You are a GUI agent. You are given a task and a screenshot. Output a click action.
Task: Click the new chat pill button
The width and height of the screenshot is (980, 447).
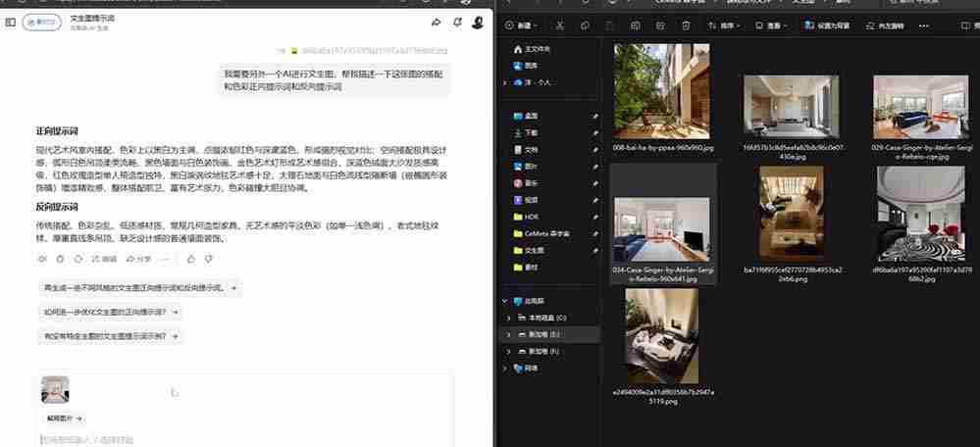[42, 23]
